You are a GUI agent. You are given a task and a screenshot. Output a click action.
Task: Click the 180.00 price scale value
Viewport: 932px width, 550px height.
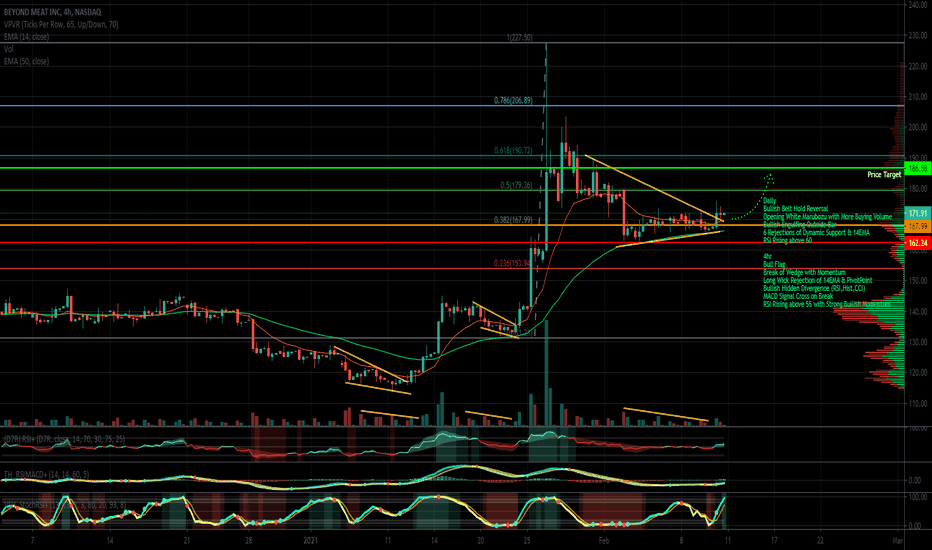click(918, 189)
